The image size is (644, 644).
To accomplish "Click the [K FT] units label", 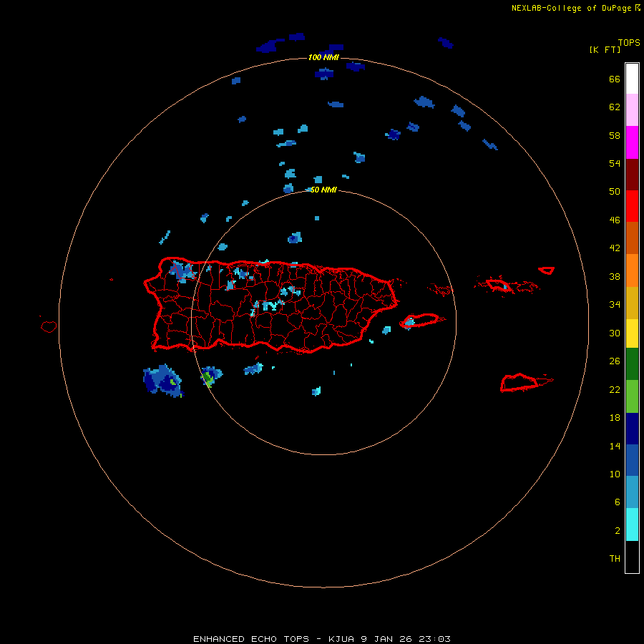I will [x=605, y=49].
